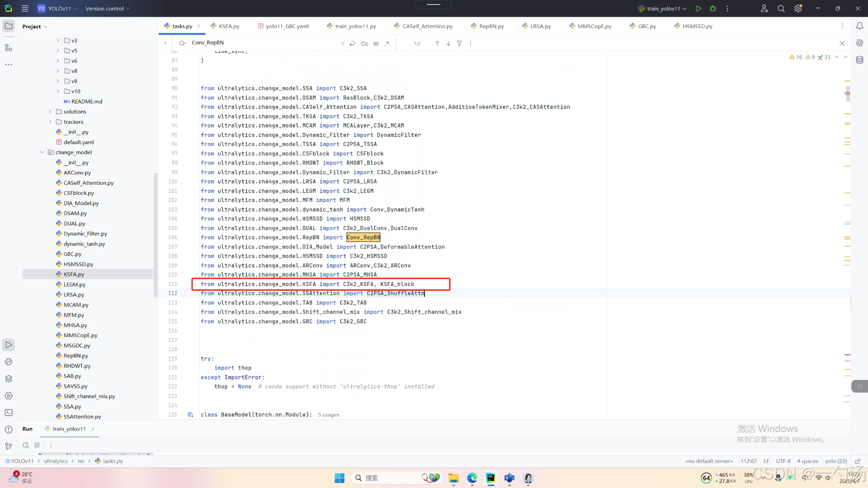The height and width of the screenshot is (488, 868).
Task: Open the Notifications bell icon
Action: (x=859, y=26)
